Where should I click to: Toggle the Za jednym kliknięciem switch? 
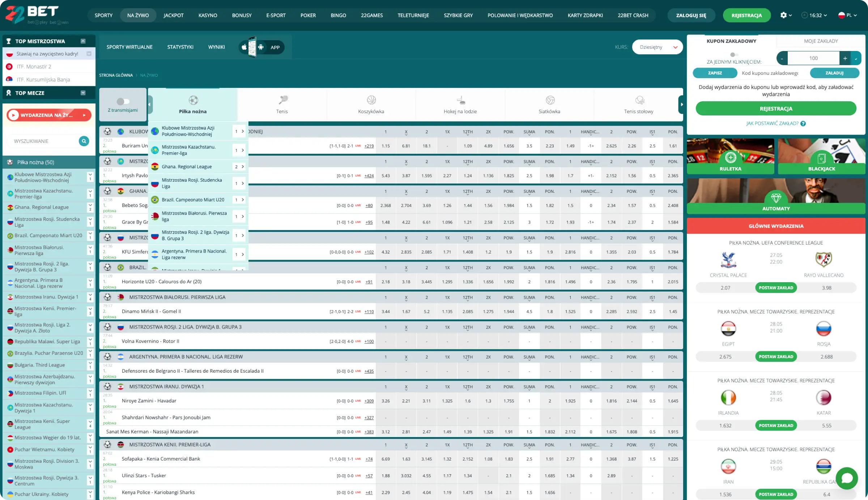733,55
